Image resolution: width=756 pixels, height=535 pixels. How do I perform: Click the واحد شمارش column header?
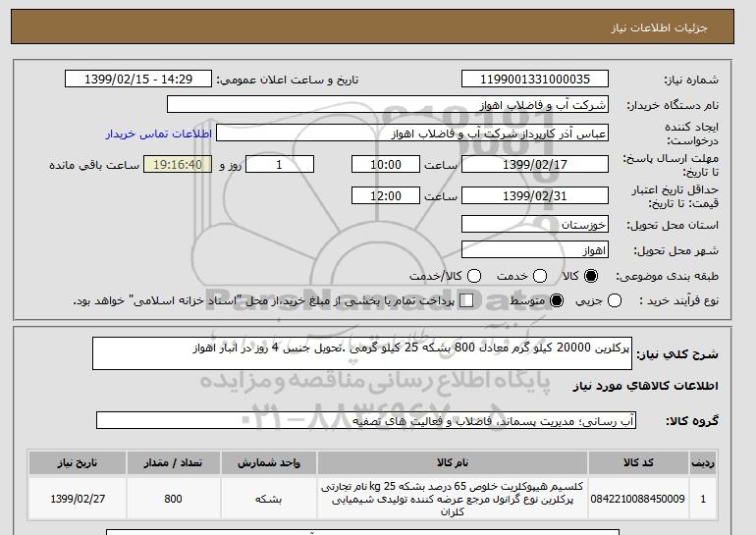pyautogui.click(x=269, y=462)
